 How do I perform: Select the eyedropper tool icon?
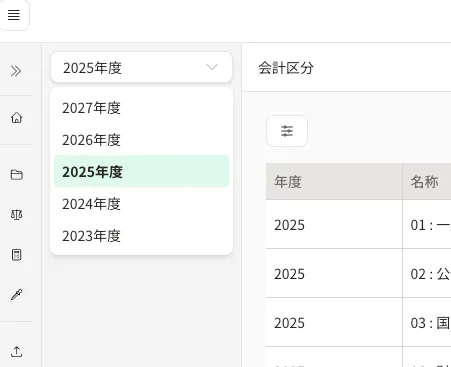[x=17, y=295]
